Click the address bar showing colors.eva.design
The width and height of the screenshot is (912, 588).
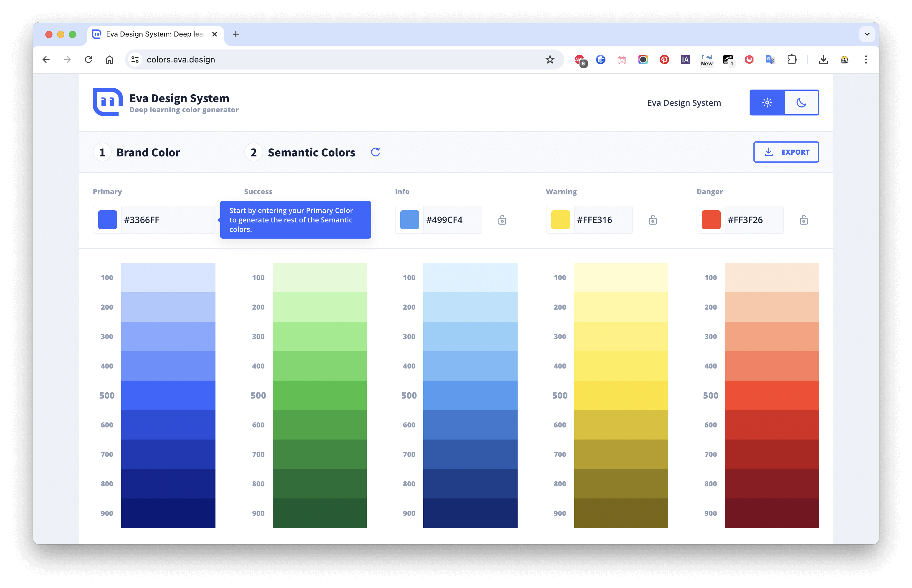pos(344,60)
